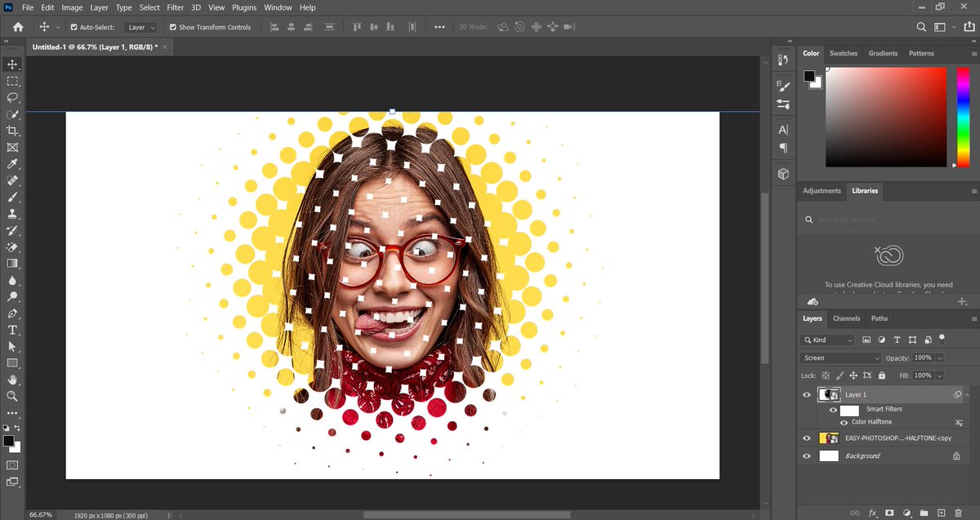Open the Kind filter dropdown
980x520 pixels.
[827, 340]
